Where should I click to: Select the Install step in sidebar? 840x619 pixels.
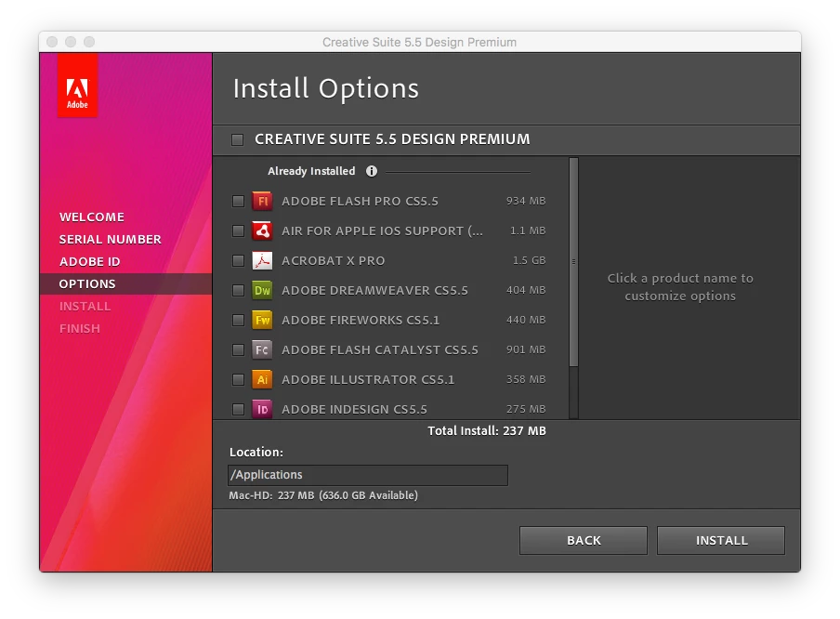(x=85, y=306)
